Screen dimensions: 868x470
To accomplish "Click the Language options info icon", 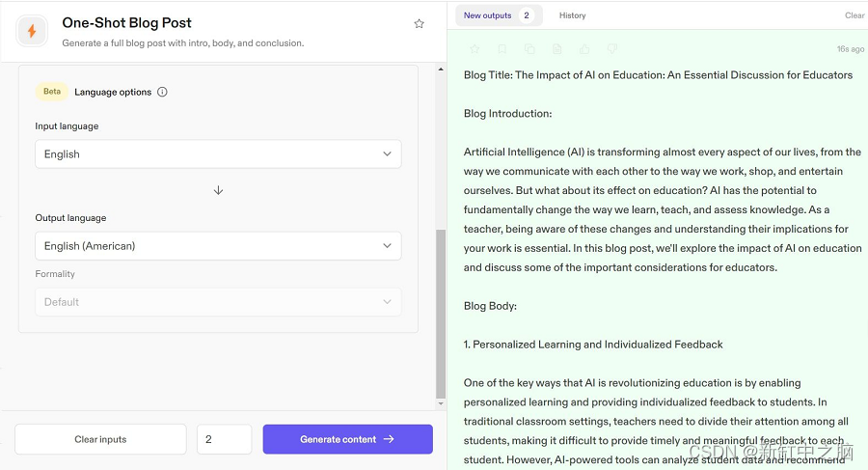I will (162, 93).
